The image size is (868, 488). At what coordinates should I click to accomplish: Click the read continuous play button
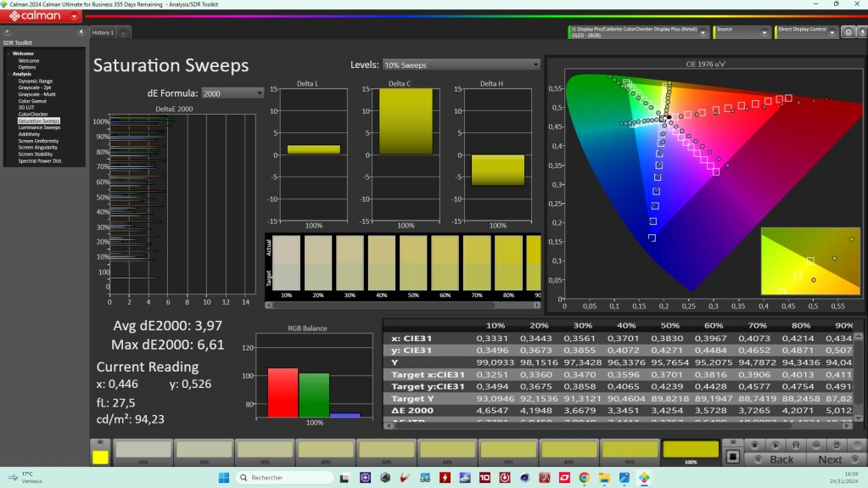[x=776, y=445]
